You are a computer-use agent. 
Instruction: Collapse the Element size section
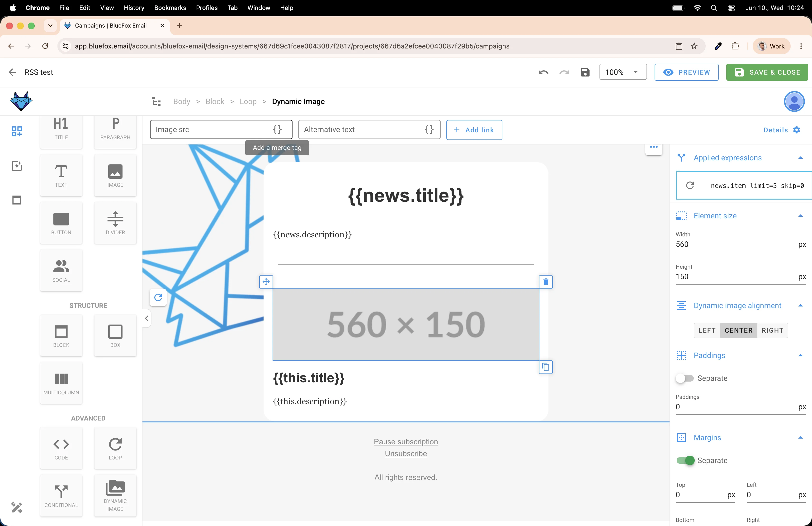coord(800,216)
